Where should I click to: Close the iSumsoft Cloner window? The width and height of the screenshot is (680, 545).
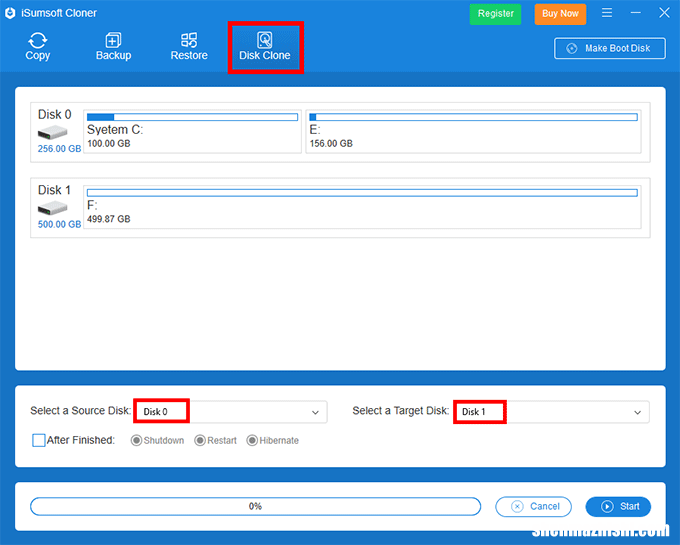pos(664,13)
